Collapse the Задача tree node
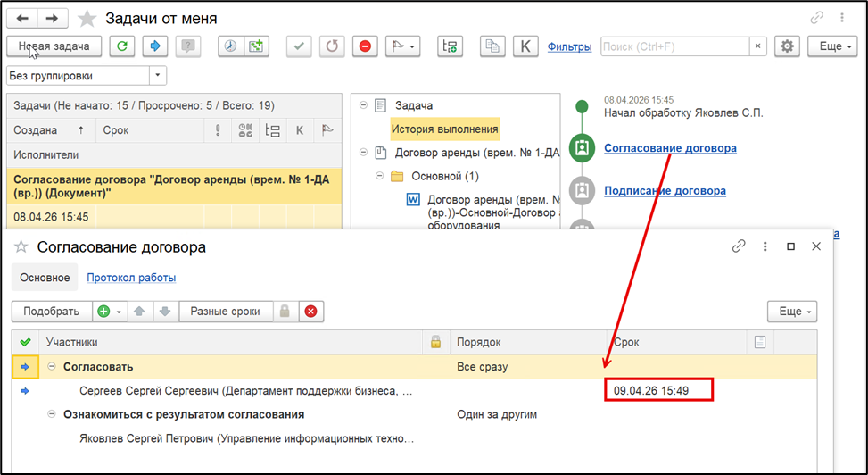This screenshot has width=868, height=475. (x=364, y=104)
